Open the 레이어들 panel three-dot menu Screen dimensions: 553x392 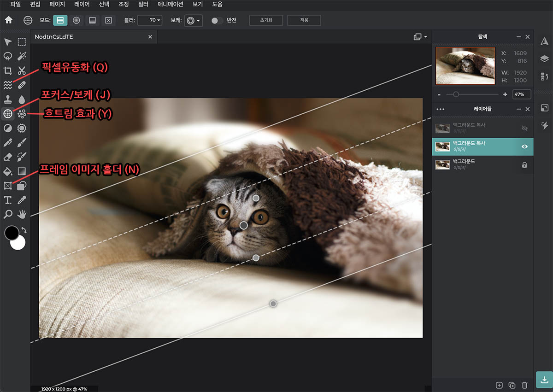click(x=440, y=109)
